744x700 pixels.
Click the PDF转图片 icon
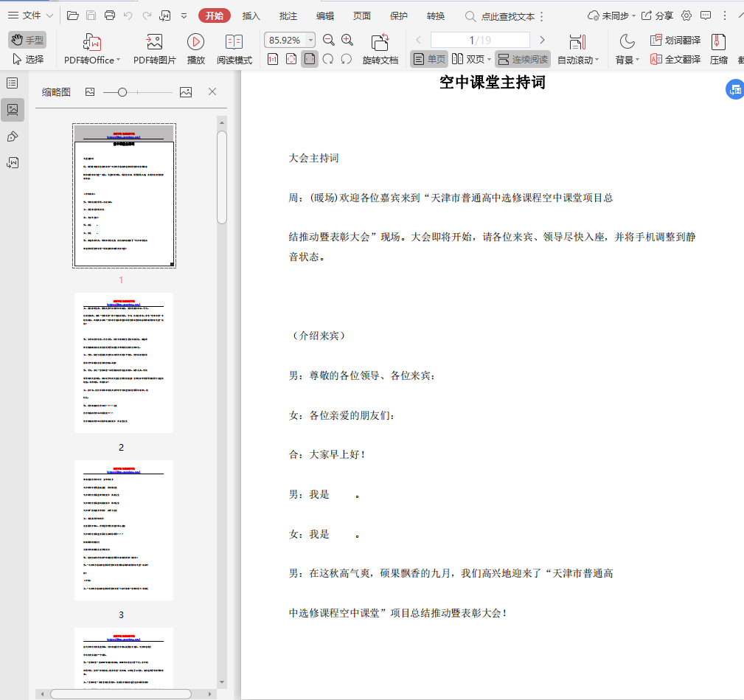click(x=155, y=42)
